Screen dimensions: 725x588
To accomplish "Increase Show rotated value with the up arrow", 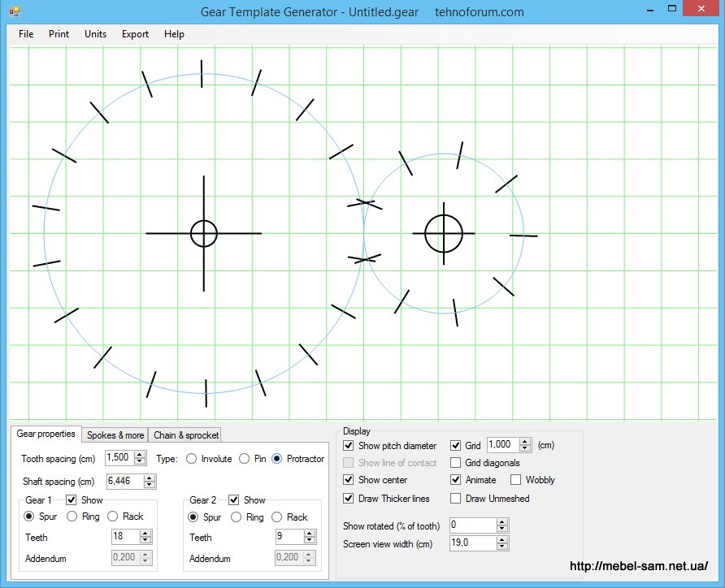I will (x=502, y=521).
